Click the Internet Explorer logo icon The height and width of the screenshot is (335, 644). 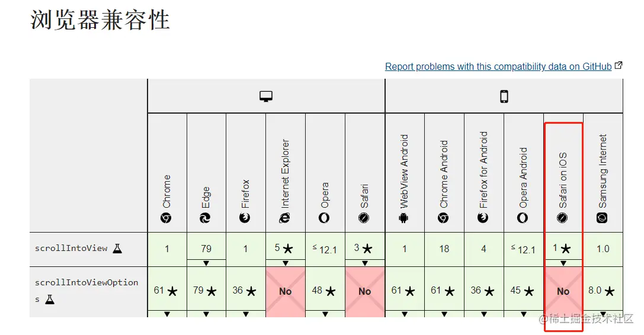click(285, 218)
